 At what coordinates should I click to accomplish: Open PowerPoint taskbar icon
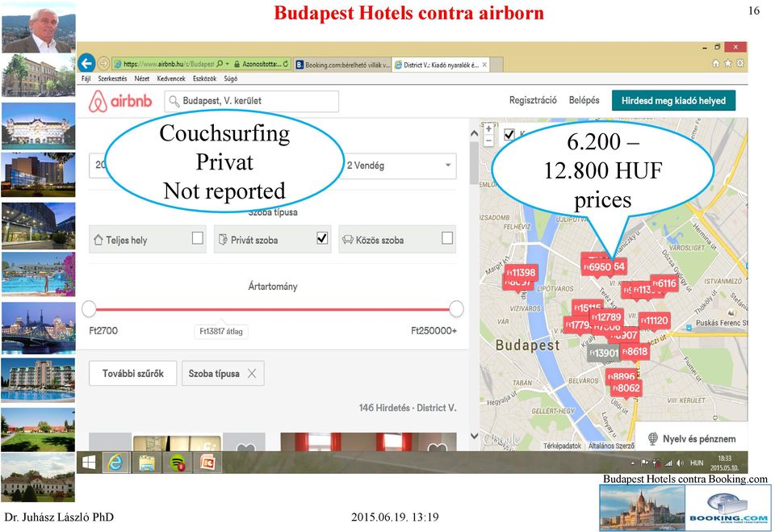coord(208,463)
